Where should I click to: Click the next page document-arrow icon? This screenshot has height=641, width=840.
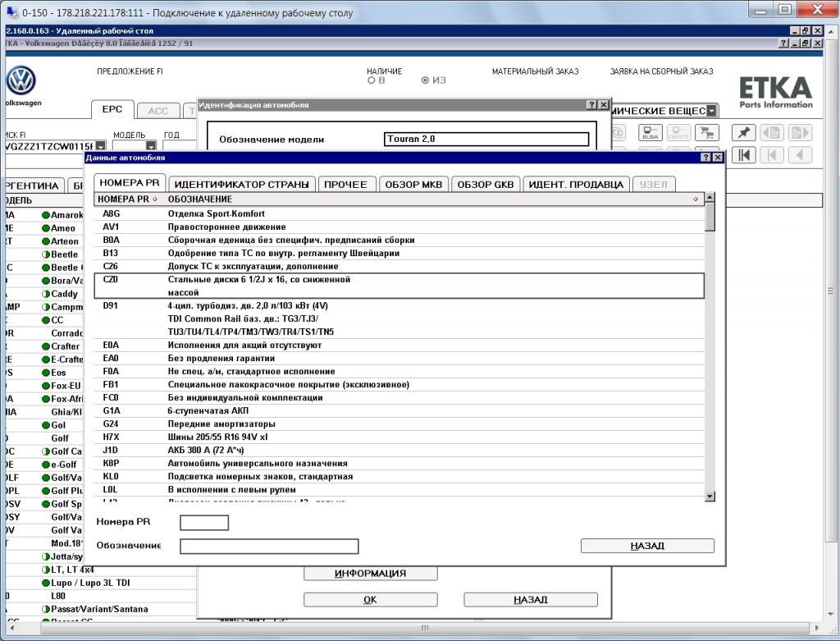click(800, 132)
